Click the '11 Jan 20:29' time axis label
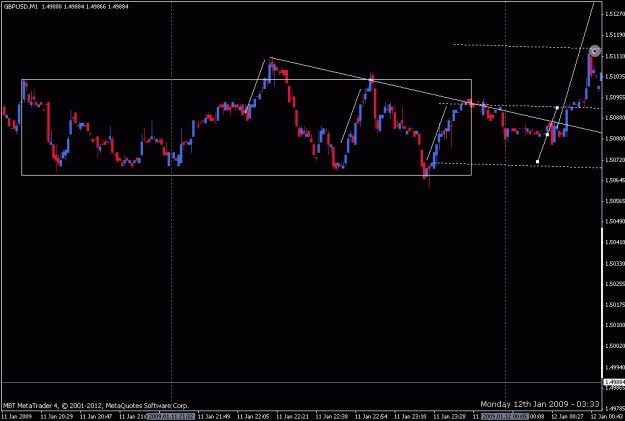 57,417
